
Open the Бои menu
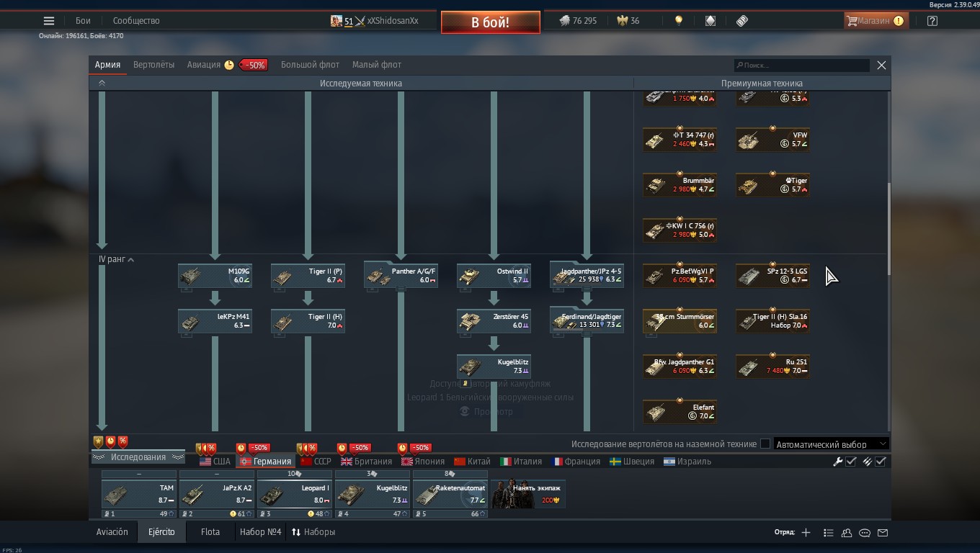[x=84, y=21]
